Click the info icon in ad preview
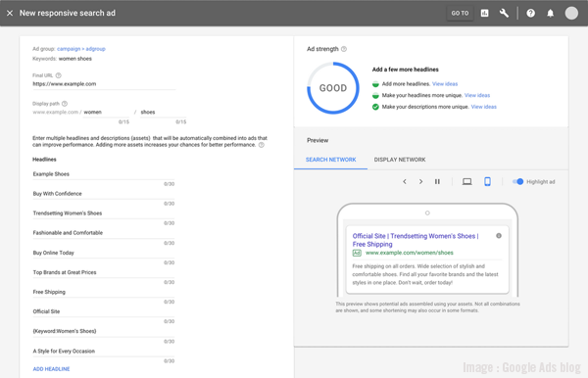This screenshot has height=378, width=588. (x=499, y=236)
